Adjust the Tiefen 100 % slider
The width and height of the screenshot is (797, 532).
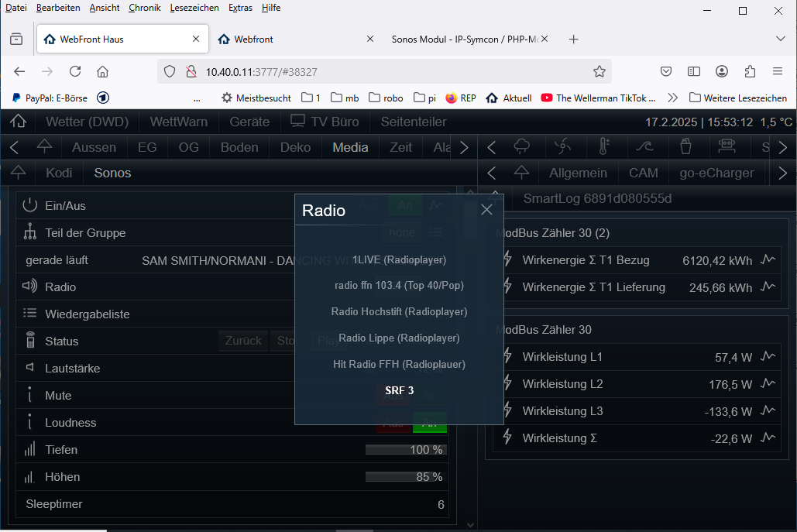[x=406, y=450]
